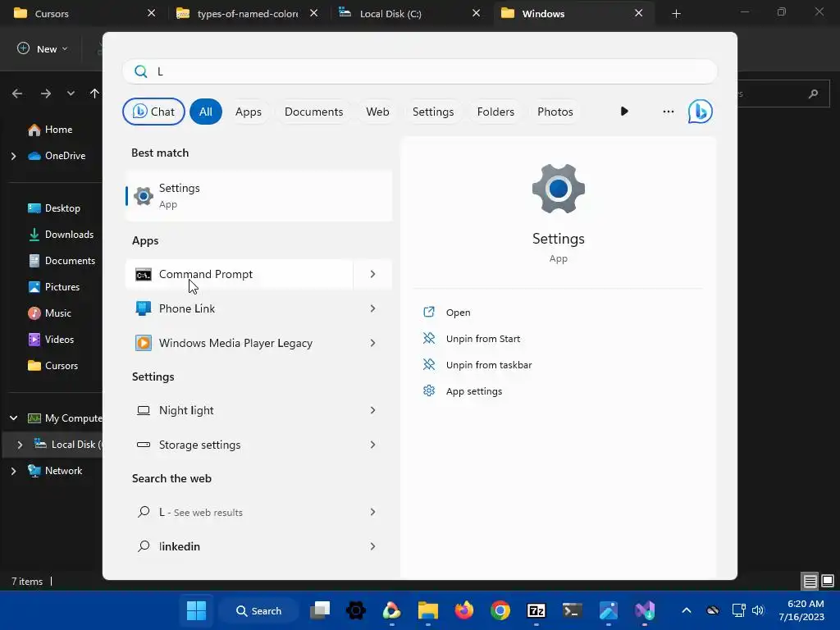The height and width of the screenshot is (630, 840).
Task: Open the three-dot search options menu
Action: tap(668, 112)
